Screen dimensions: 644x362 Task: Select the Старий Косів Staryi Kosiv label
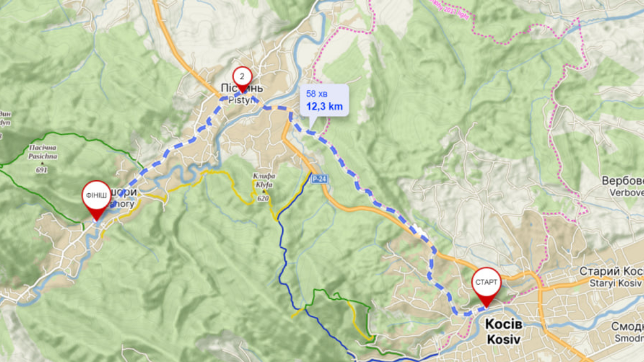tap(611, 277)
